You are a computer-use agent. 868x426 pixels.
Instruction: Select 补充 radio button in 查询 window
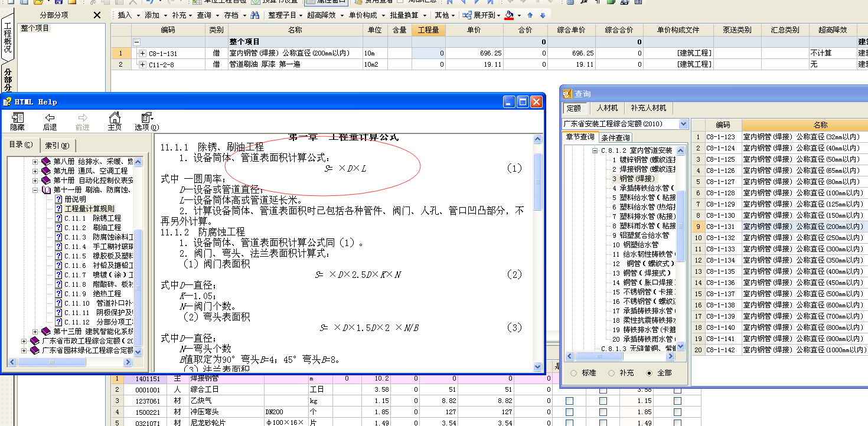611,373
